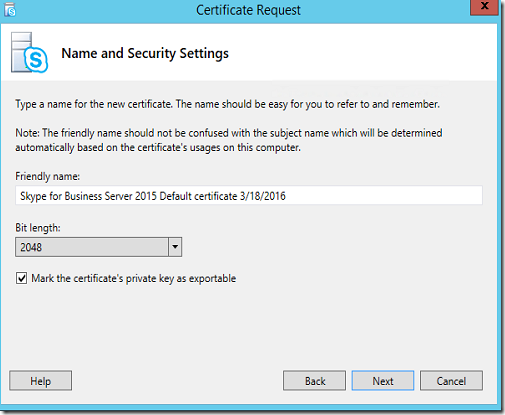
Task: Click the Certificate Request title text
Action: click(248, 10)
